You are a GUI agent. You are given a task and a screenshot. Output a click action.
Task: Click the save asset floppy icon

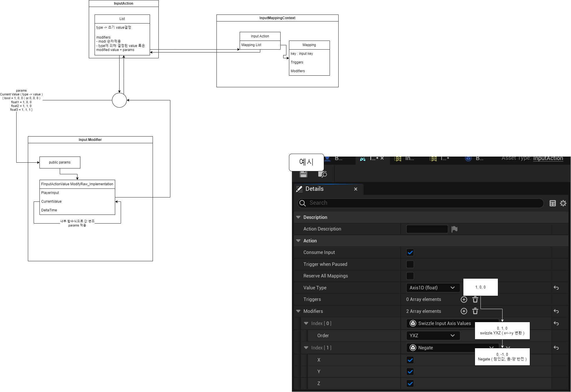click(303, 174)
